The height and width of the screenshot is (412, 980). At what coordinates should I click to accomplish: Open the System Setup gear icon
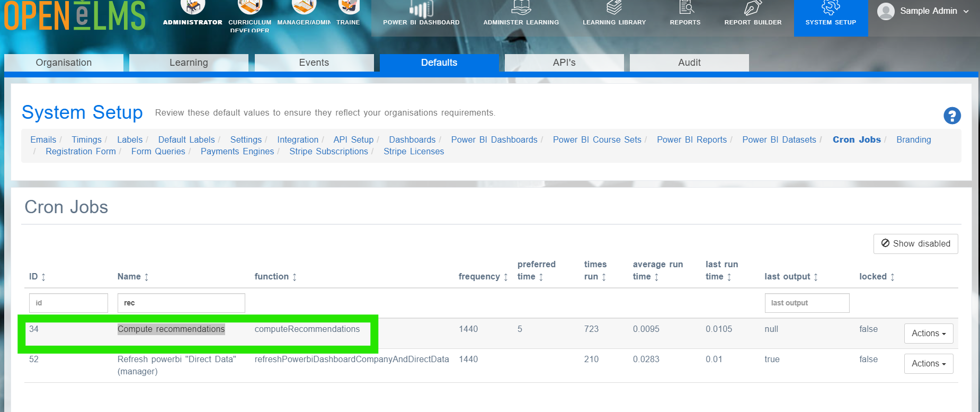click(x=831, y=7)
